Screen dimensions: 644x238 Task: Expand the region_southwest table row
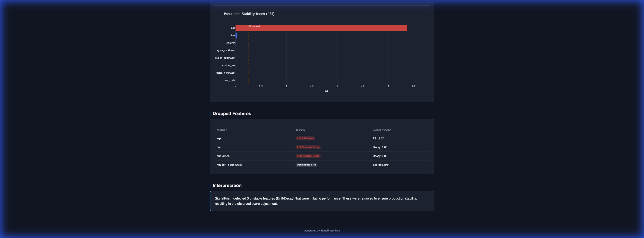click(x=229, y=165)
